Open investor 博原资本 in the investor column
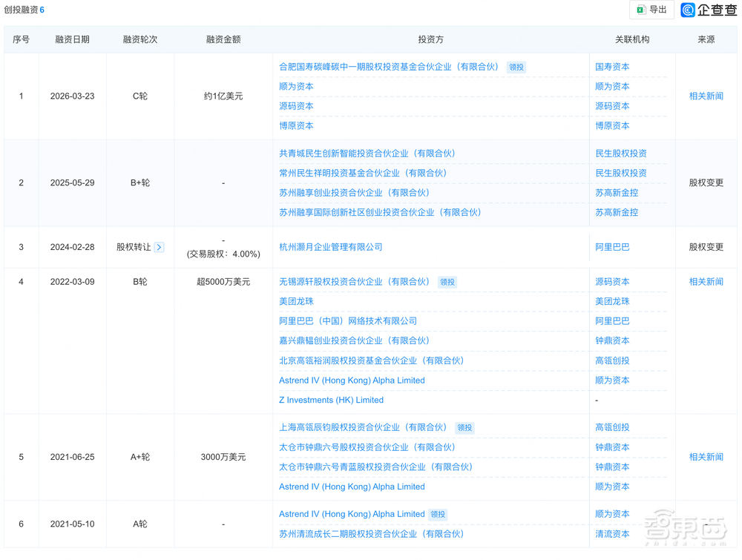742x560 pixels. (296, 126)
